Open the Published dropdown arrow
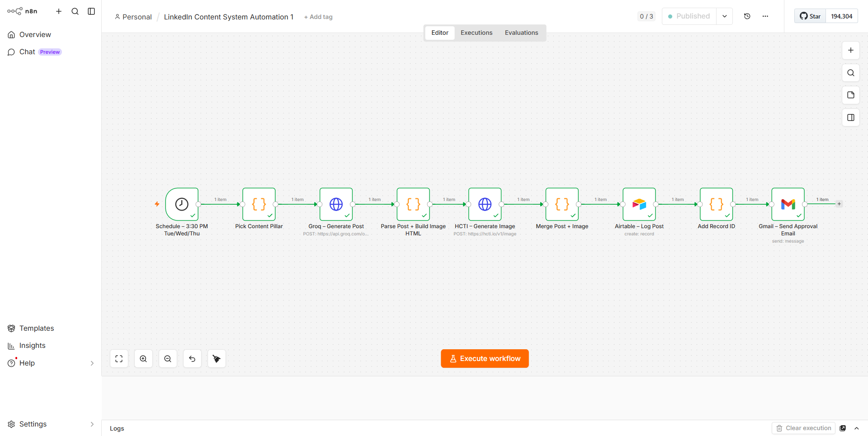The image size is (868, 436). 724,16
